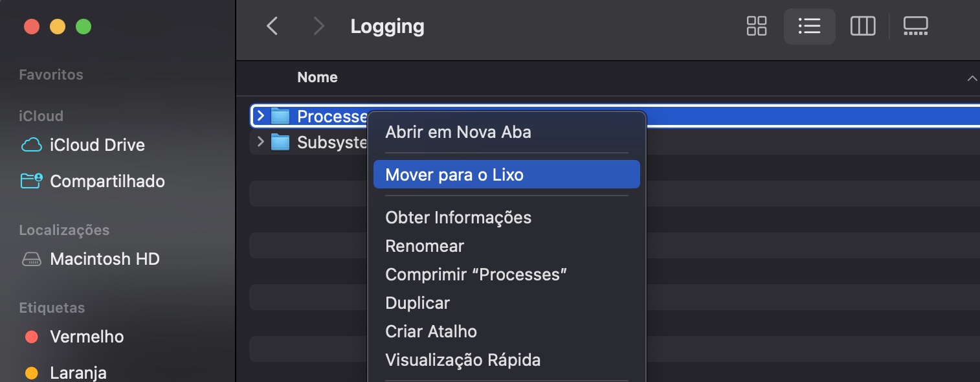
Task: Choose Mover para o Lixo
Action: 454,174
